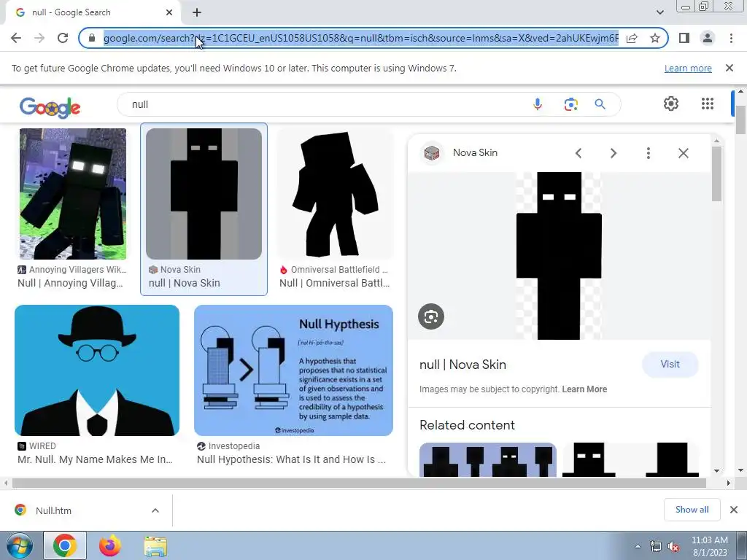Show the next image in preview panel
This screenshot has width=747, height=560.
pos(613,153)
